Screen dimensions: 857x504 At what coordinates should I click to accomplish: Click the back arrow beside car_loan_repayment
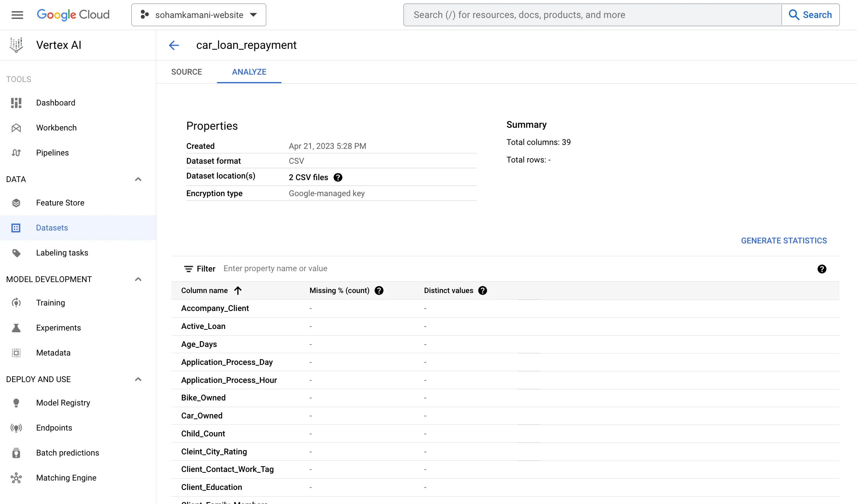pos(174,45)
